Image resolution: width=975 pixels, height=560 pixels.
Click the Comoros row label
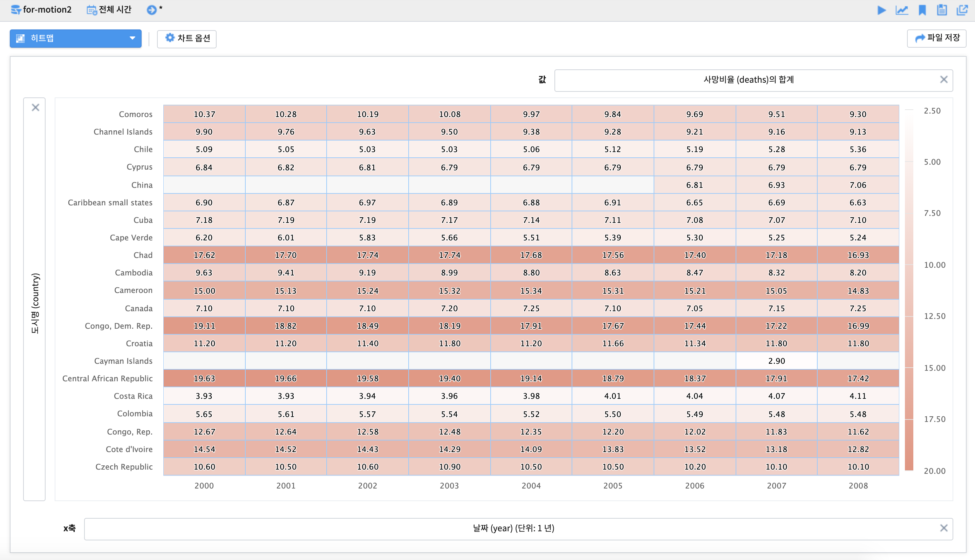pyautogui.click(x=135, y=114)
